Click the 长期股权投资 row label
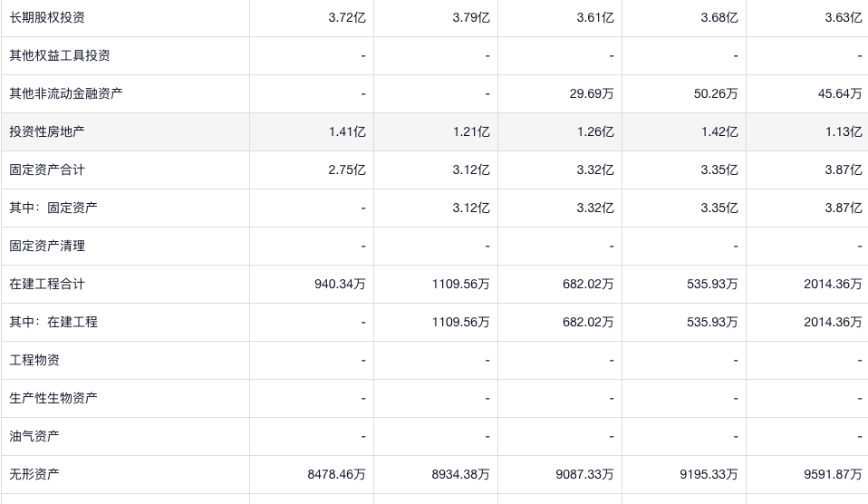The image size is (868, 504). 47,17
